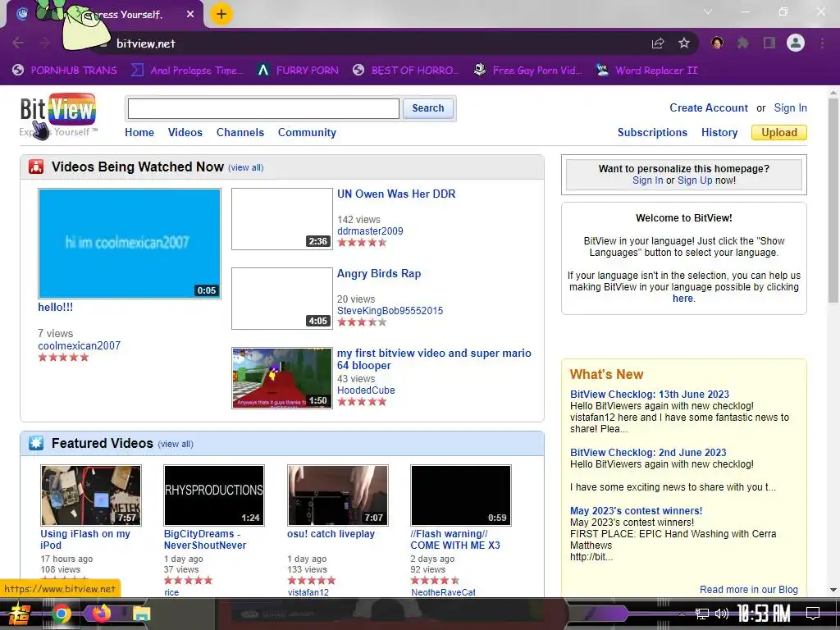Open a new browser tab

point(221,14)
